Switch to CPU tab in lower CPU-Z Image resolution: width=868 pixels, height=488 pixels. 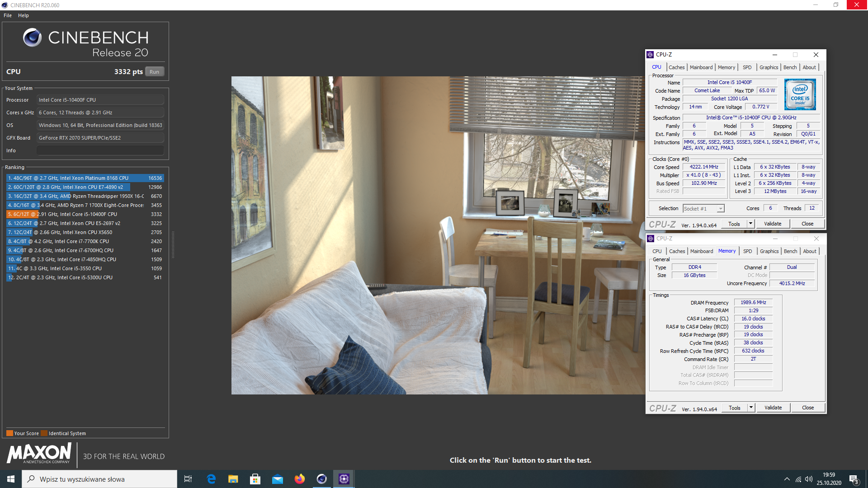(657, 251)
